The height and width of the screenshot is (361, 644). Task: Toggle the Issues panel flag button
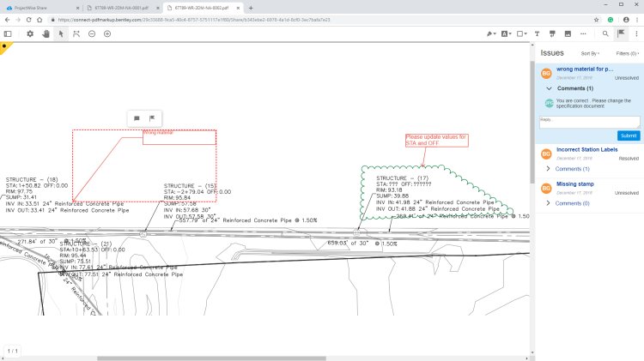[x=621, y=33]
